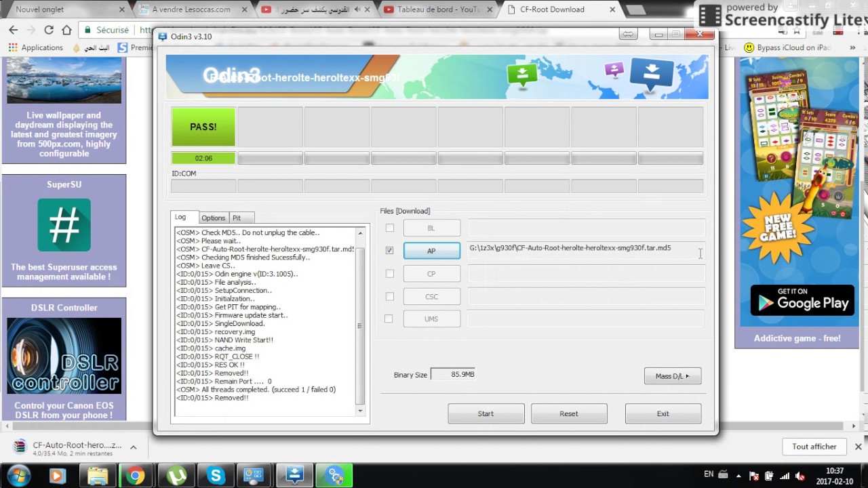Click the Start button in Odin3
The width and height of the screenshot is (868, 488).
click(x=486, y=413)
